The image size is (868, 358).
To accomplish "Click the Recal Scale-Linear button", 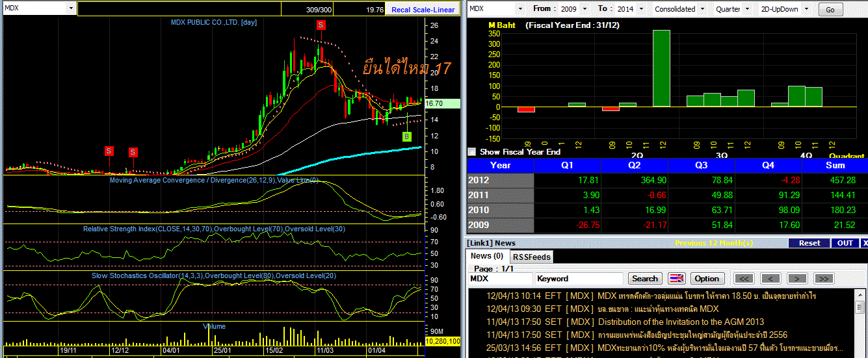I will click(423, 10).
